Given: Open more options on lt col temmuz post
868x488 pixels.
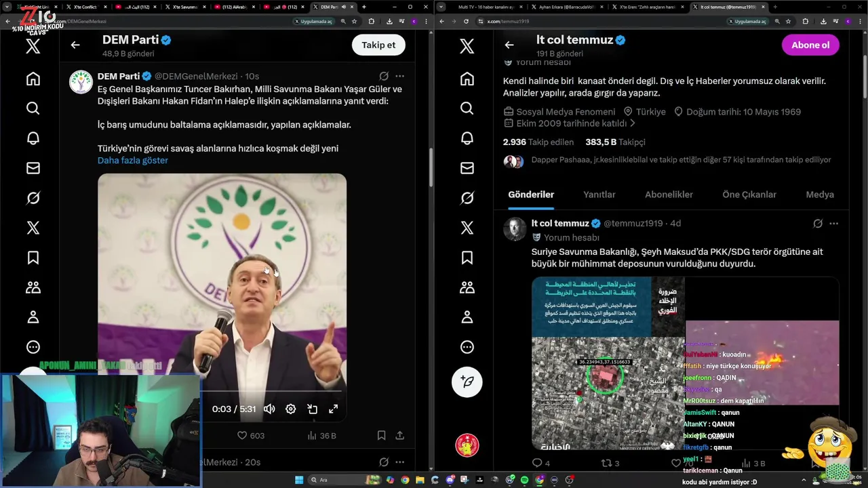Looking at the screenshot, I should [x=834, y=223].
